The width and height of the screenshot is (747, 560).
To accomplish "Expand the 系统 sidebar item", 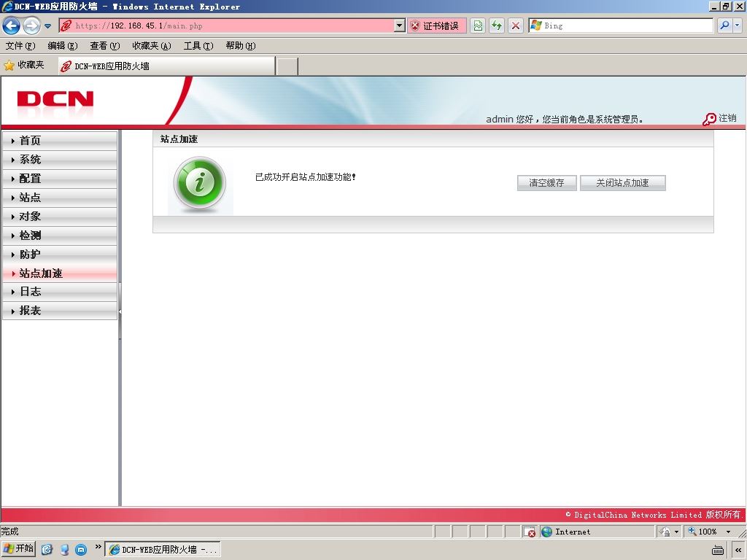I will (60, 160).
